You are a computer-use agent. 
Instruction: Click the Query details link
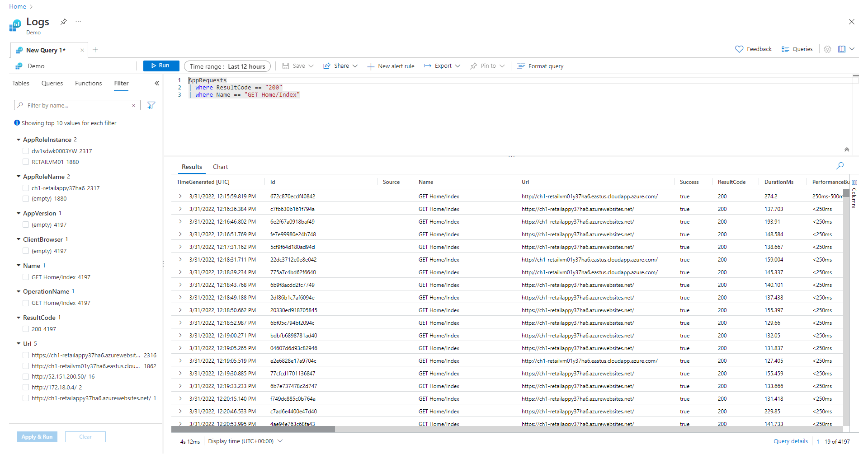pos(790,441)
